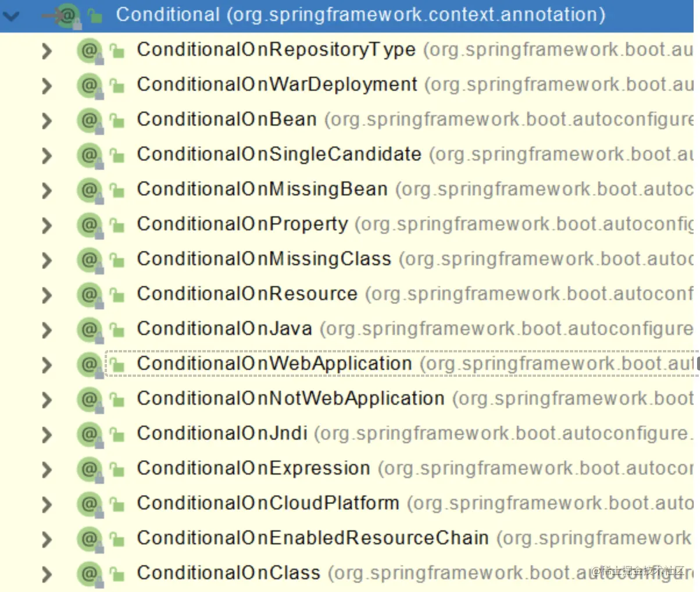
Task: Collapse the Conditional root node
Action: 11,16
